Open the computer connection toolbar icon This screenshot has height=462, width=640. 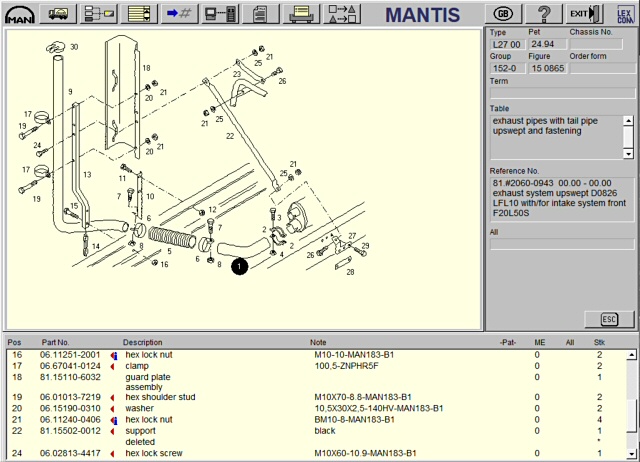[220, 14]
